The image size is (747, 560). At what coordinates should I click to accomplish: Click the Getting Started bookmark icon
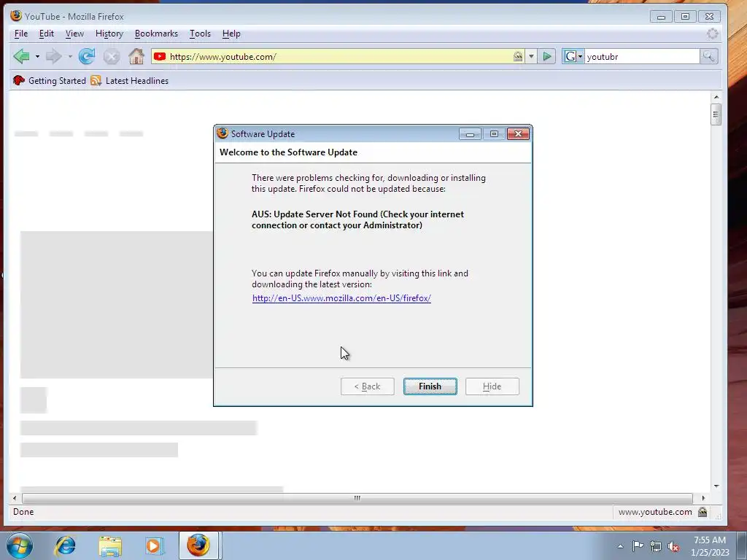(x=18, y=80)
